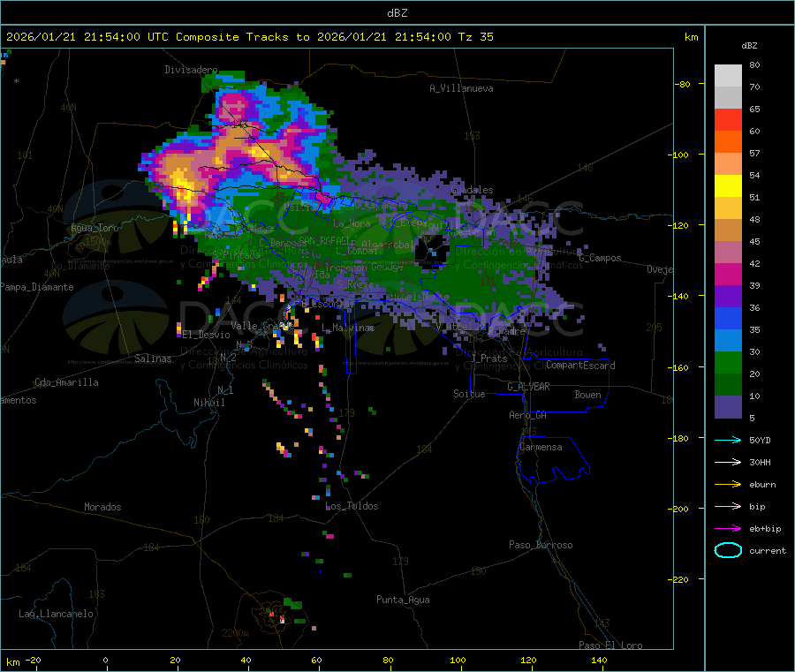The width and height of the screenshot is (795, 672).
Task: Click the 'eb+bip' legend label text
Action: [x=765, y=529]
